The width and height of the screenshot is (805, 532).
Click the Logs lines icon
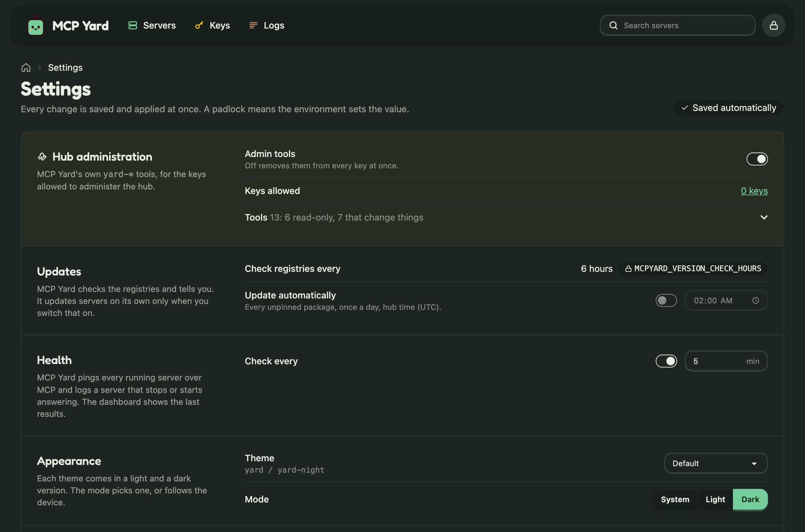coord(253,25)
